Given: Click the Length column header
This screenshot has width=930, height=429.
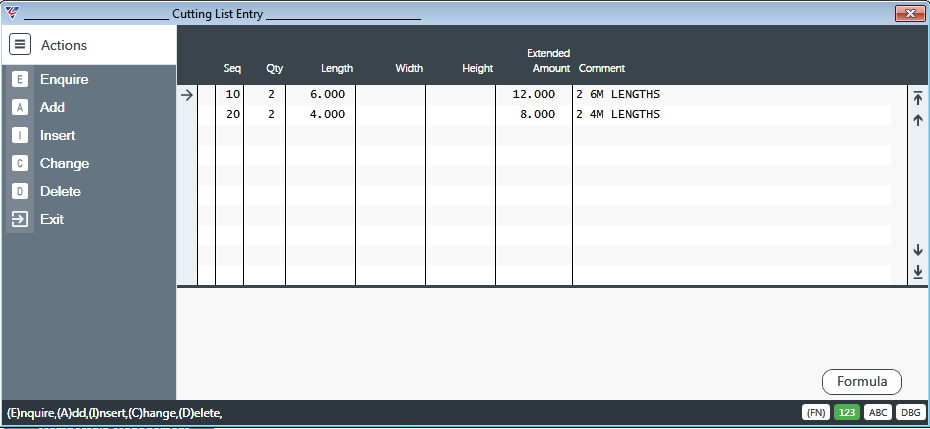Looking at the screenshot, I should coord(337,68).
